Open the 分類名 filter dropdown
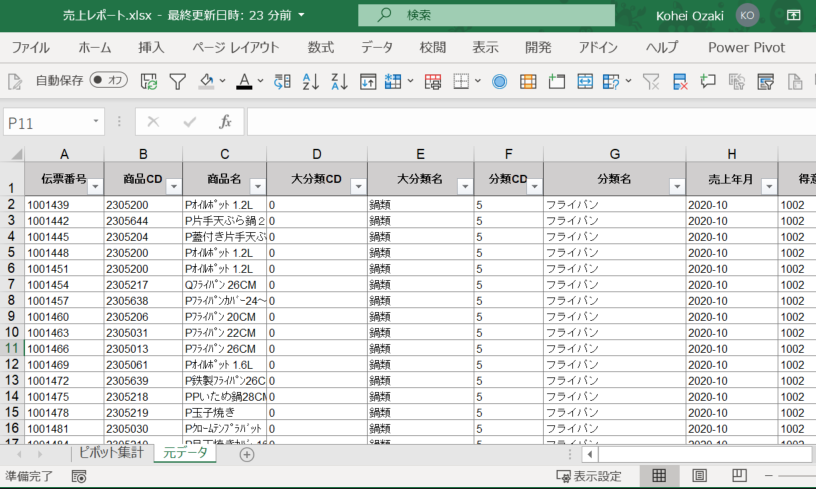Screen dimensions: 816x489 (677, 186)
